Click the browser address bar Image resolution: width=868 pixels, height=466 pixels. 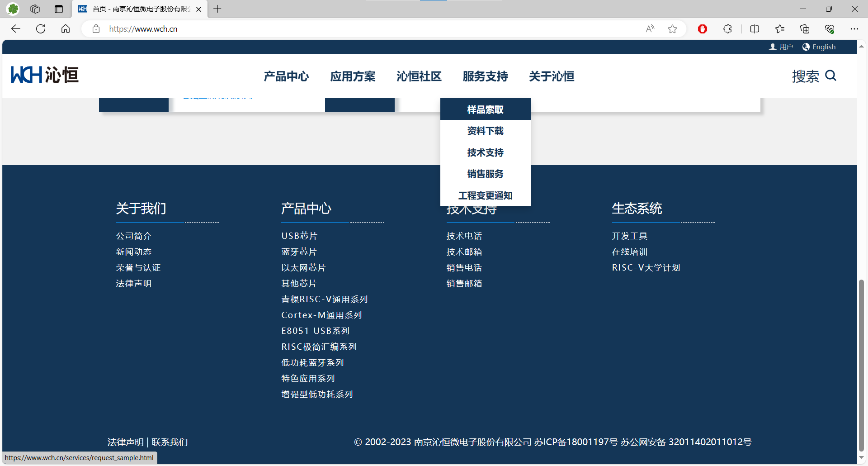(x=362, y=29)
